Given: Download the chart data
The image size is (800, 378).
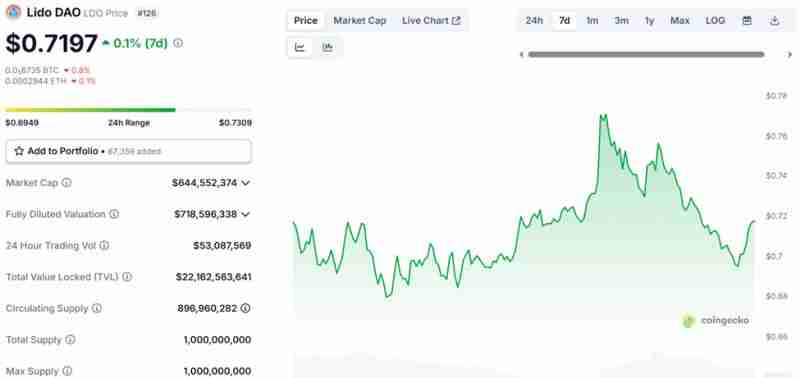Looking at the screenshot, I should pyautogui.click(x=774, y=21).
